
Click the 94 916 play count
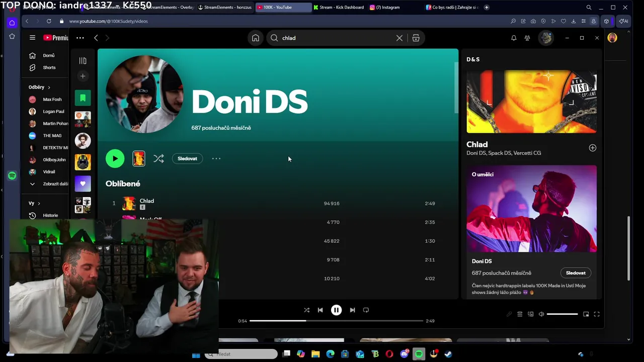click(332, 203)
